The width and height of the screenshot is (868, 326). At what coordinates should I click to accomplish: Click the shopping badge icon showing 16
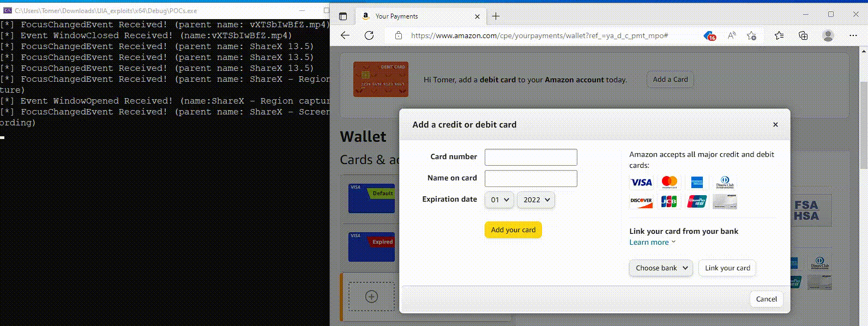(x=709, y=36)
